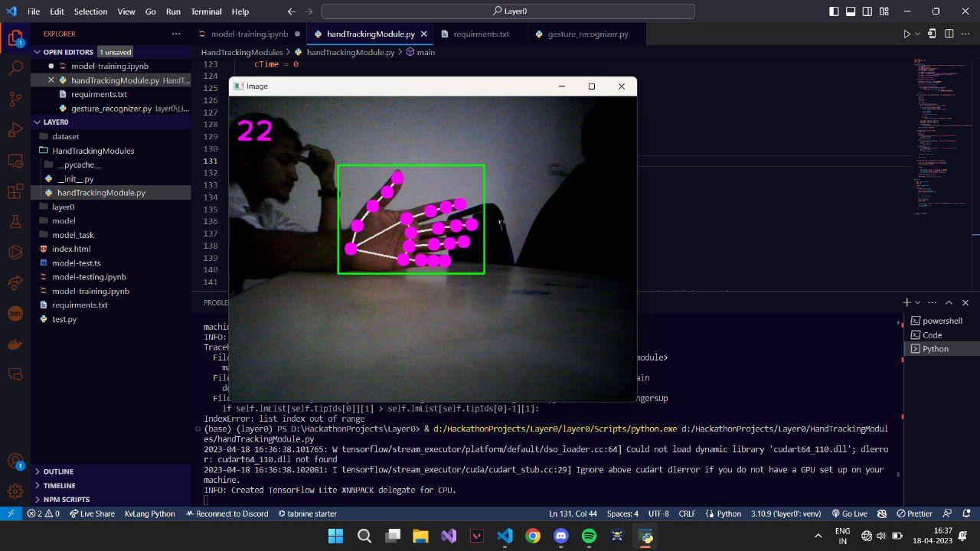Open Spotify from the taskbar
Viewport: 980px width, 551px height.
589,536
